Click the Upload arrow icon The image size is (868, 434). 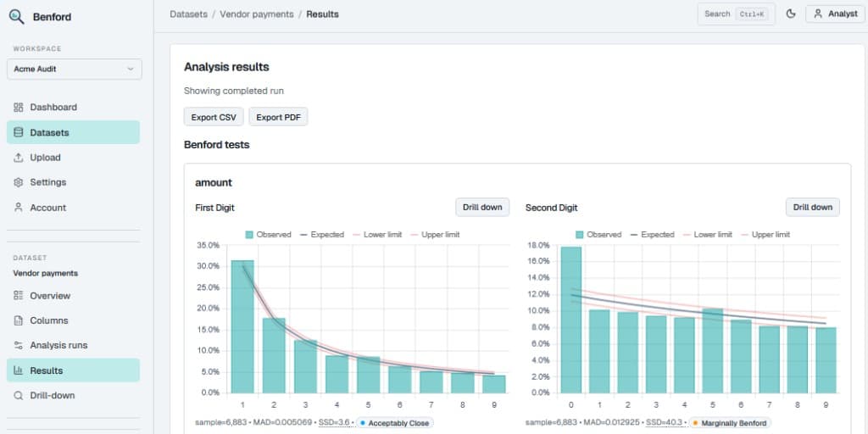(19, 158)
